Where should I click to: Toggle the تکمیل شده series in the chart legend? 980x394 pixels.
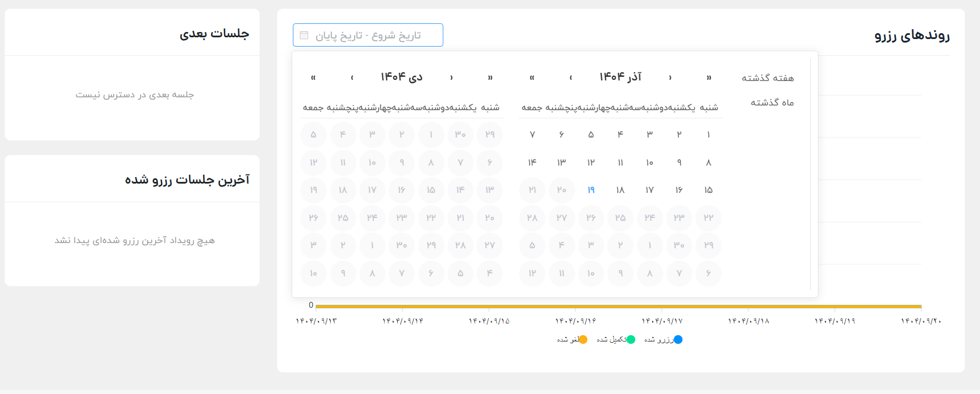coord(616,340)
